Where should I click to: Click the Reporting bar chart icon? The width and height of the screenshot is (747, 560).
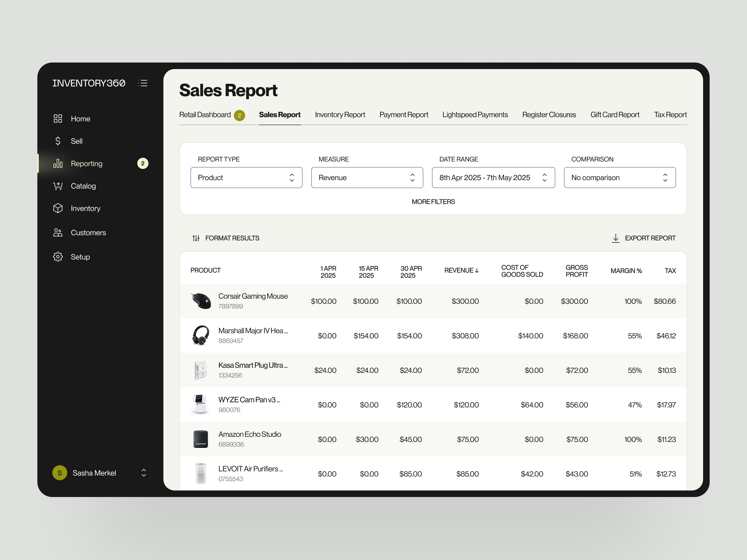tap(58, 163)
